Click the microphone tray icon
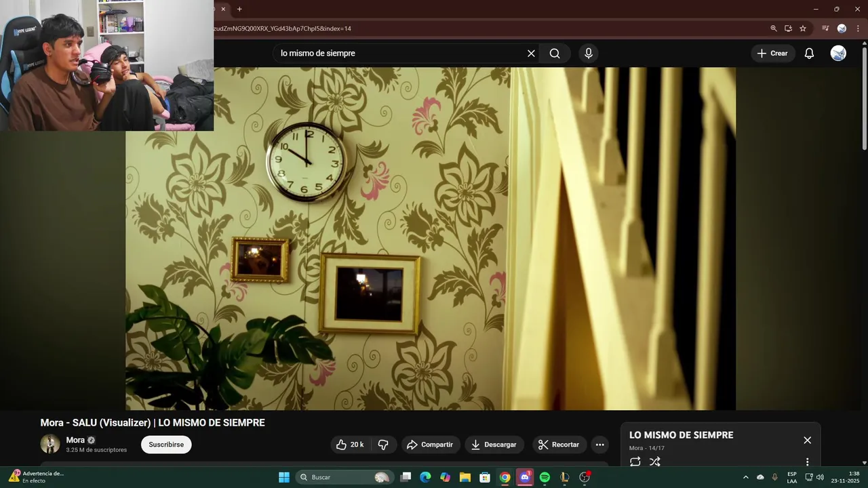 point(774,477)
